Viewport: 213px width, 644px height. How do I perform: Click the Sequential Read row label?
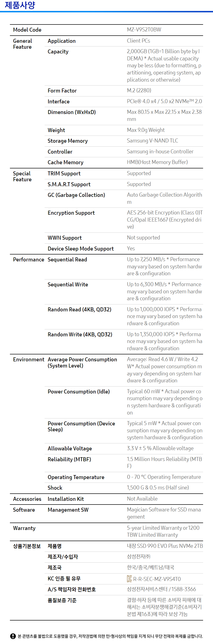[x=67, y=259]
